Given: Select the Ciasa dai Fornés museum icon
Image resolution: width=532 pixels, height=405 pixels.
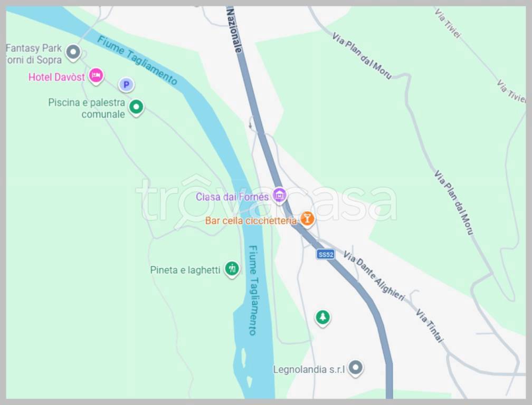Looking at the screenshot, I should point(279,195).
